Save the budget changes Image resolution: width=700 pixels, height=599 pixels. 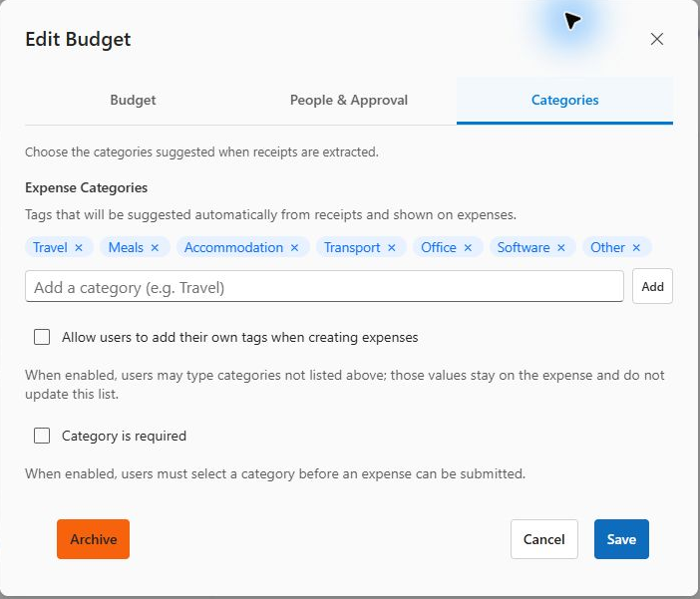pos(621,539)
